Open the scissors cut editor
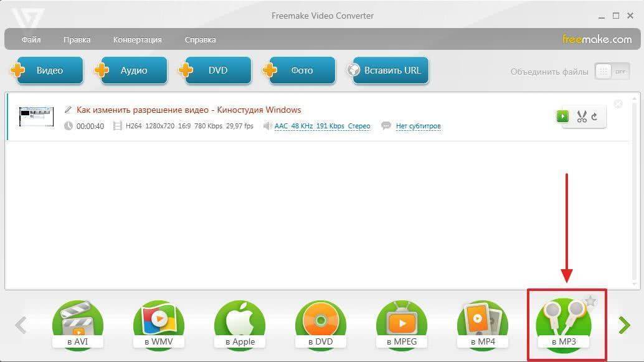This screenshot has height=362, width=644. (x=582, y=117)
